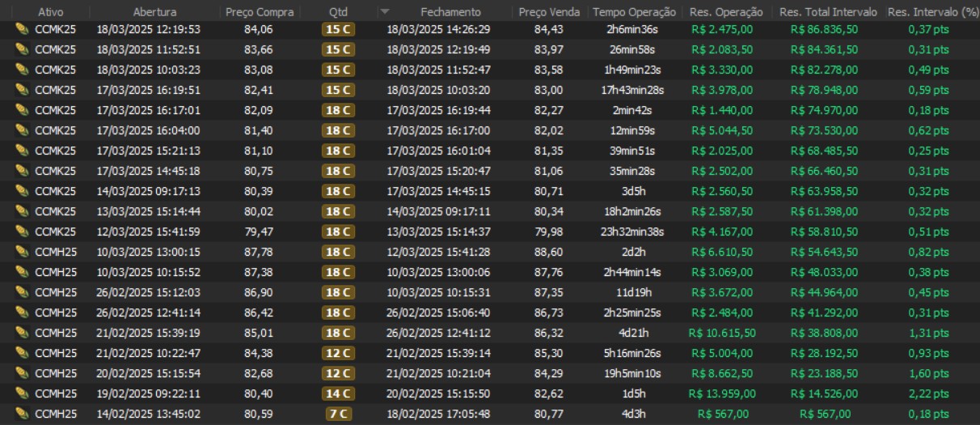The width and height of the screenshot is (980, 425).
Task: Click the asset icon on the 14/02/2025 13:45:02 row
Action: tap(21, 414)
